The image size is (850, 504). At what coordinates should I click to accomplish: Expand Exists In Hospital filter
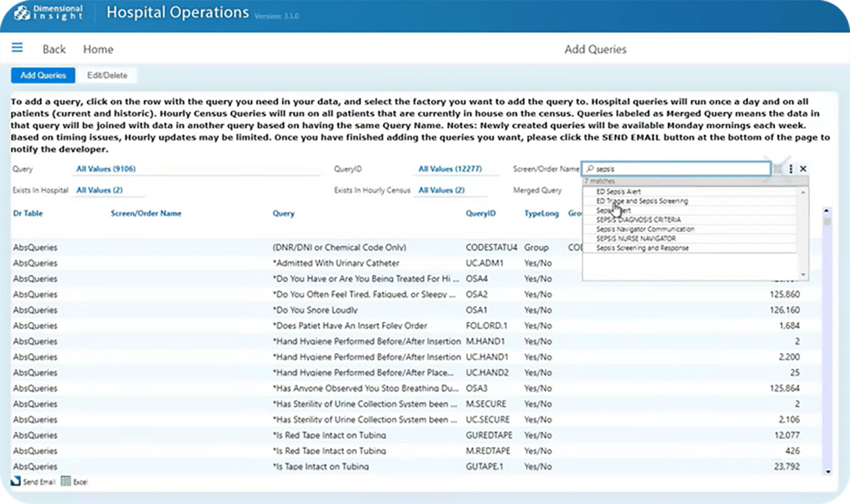coord(99,190)
